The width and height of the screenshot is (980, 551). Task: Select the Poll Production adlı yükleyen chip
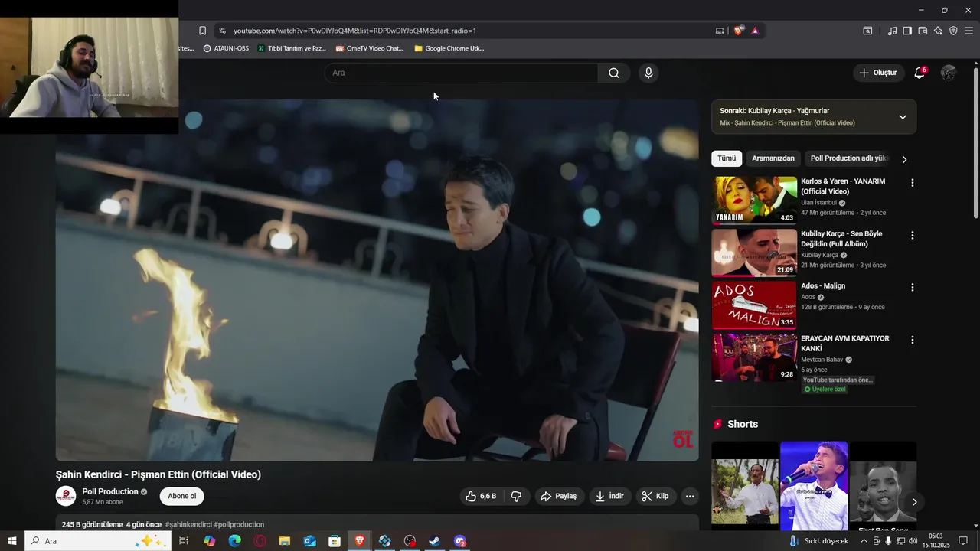849,158
